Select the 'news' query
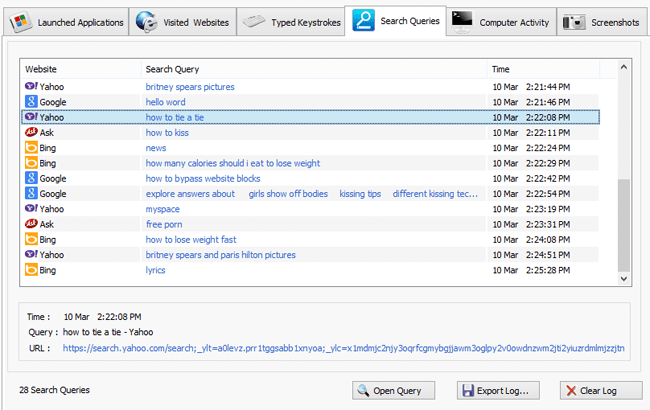This screenshot has height=410, width=650. click(x=156, y=148)
